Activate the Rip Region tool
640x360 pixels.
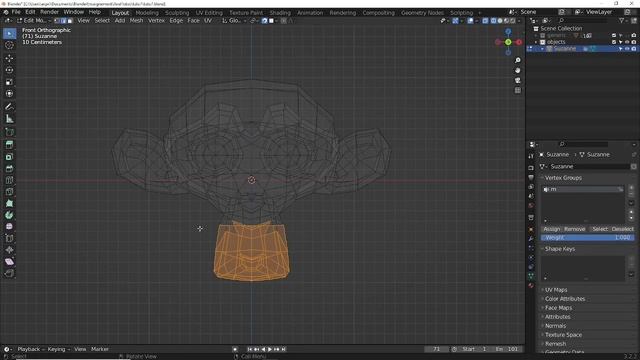(x=9, y=273)
